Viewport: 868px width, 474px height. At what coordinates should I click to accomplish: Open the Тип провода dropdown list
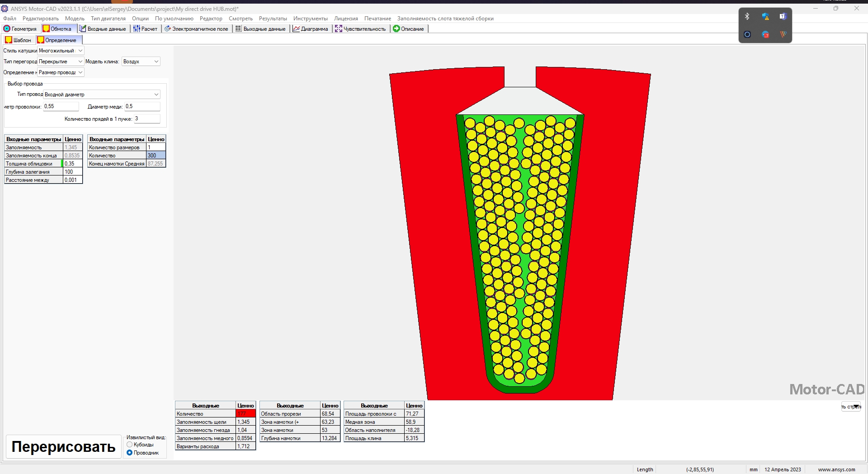coord(156,95)
